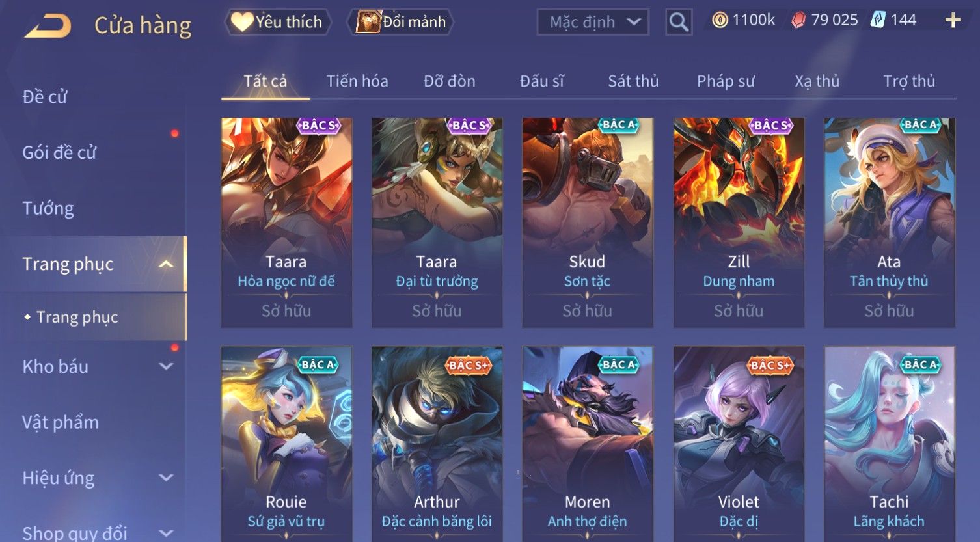Expand the Hiệu ứng sidebar section
Viewport: 980px width, 542px height.
click(166, 478)
